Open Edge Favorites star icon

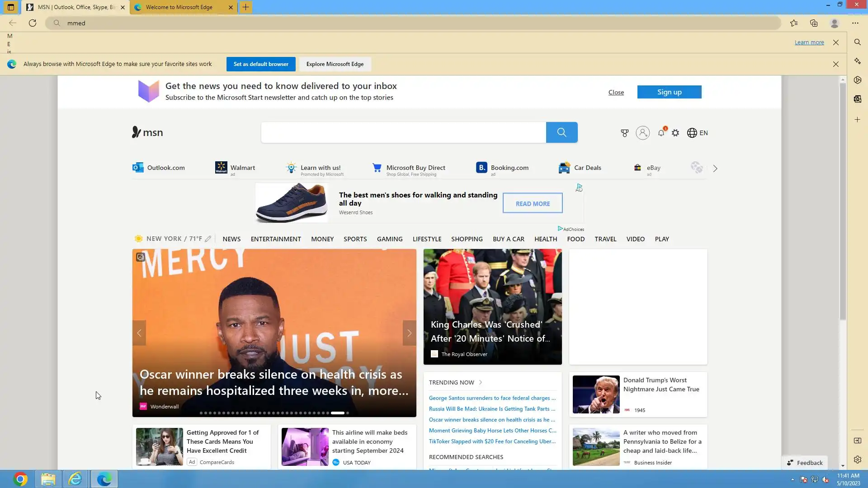tap(794, 23)
